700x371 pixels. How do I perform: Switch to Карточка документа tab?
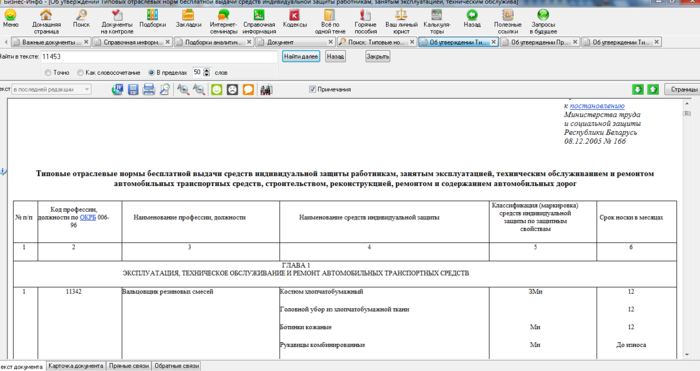(x=75, y=366)
